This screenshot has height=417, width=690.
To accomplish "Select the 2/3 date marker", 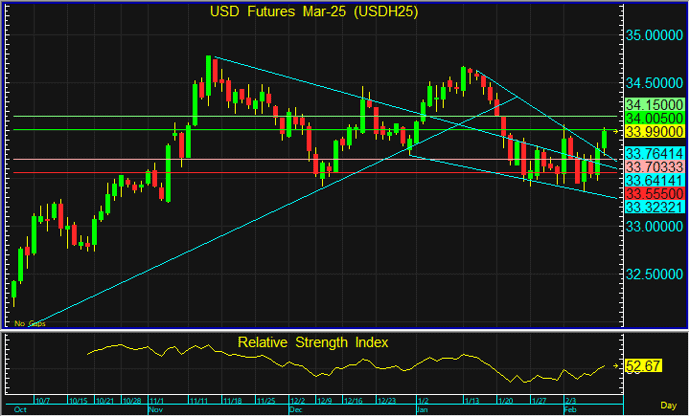I will [571, 401].
